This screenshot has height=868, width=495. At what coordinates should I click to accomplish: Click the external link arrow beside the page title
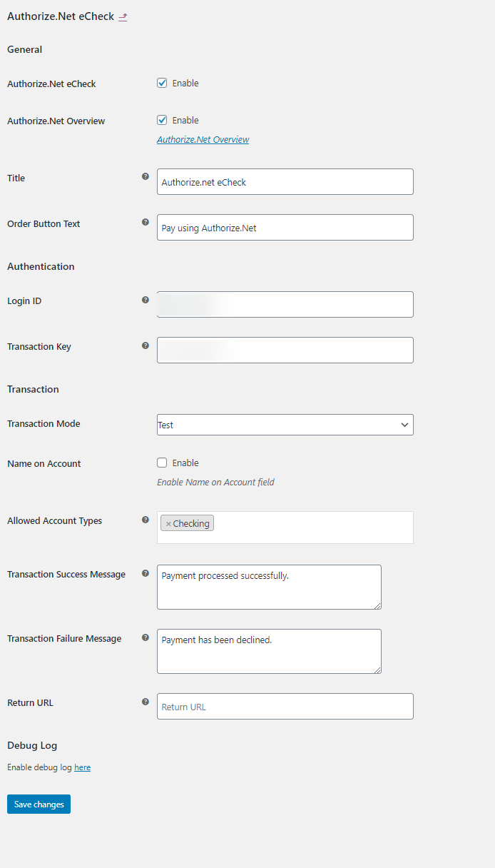coord(122,16)
